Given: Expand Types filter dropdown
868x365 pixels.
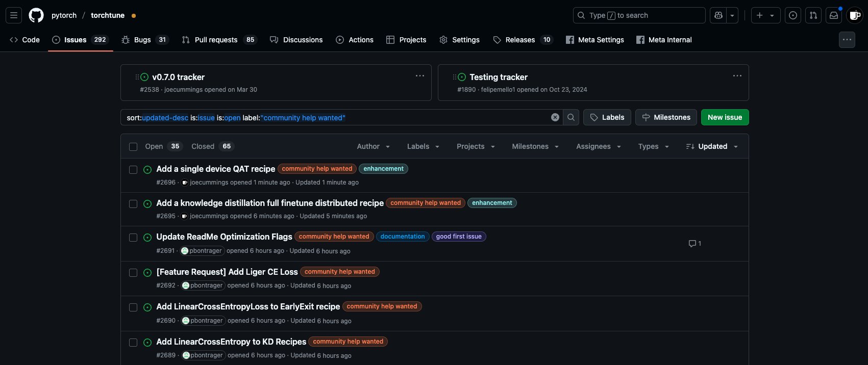Looking at the screenshot, I should pos(653,146).
